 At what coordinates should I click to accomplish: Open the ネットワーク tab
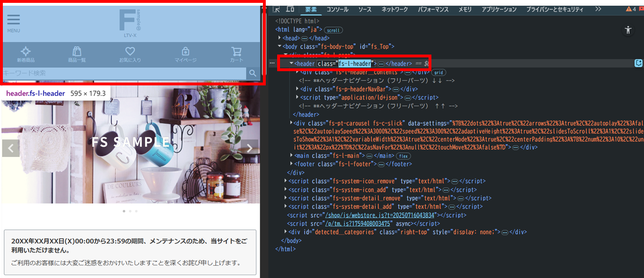coord(394,9)
